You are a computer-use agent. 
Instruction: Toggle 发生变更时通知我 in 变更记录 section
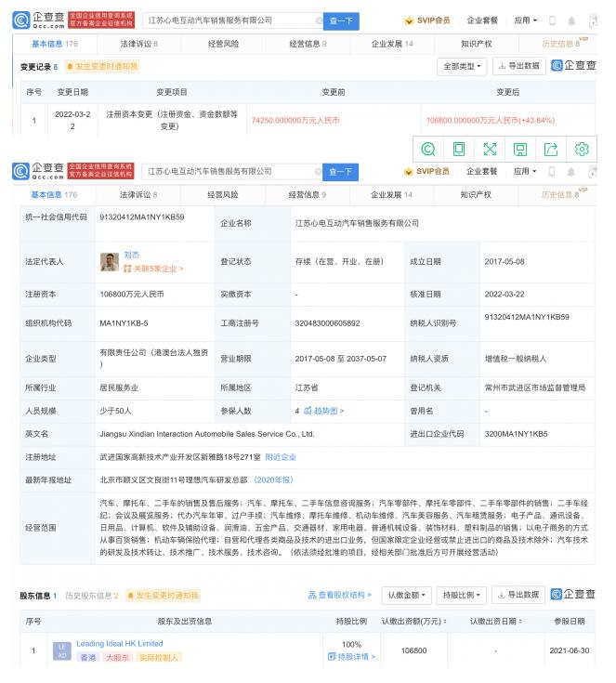(105, 67)
